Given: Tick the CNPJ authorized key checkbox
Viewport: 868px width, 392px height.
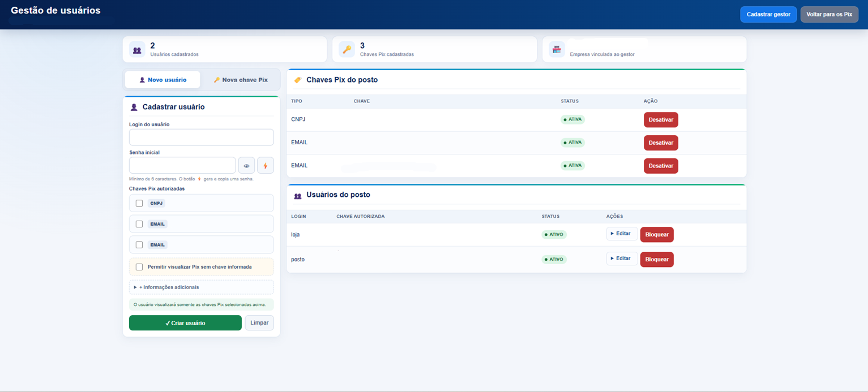Looking at the screenshot, I should (x=139, y=203).
